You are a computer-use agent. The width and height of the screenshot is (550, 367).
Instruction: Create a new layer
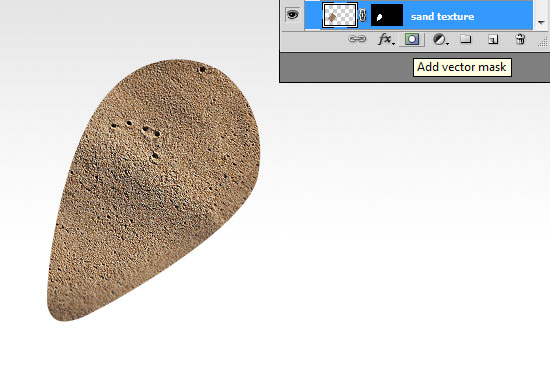click(x=493, y=39)
